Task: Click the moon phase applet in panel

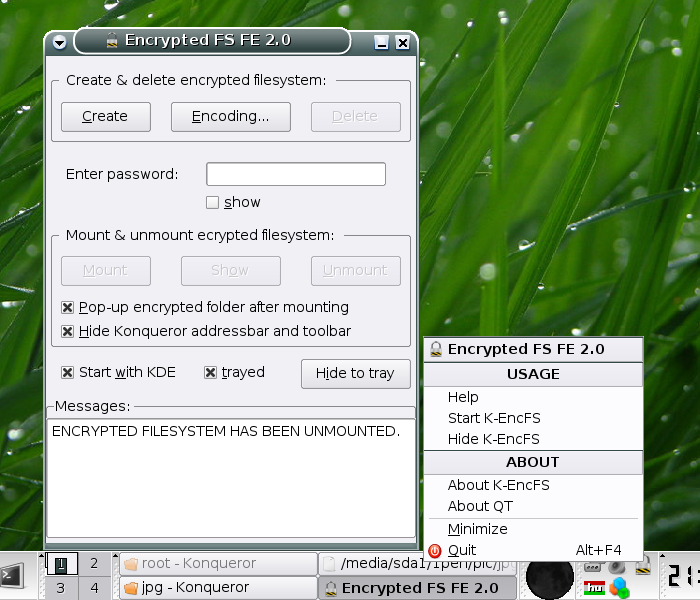Action: click(x=550, y=578)
